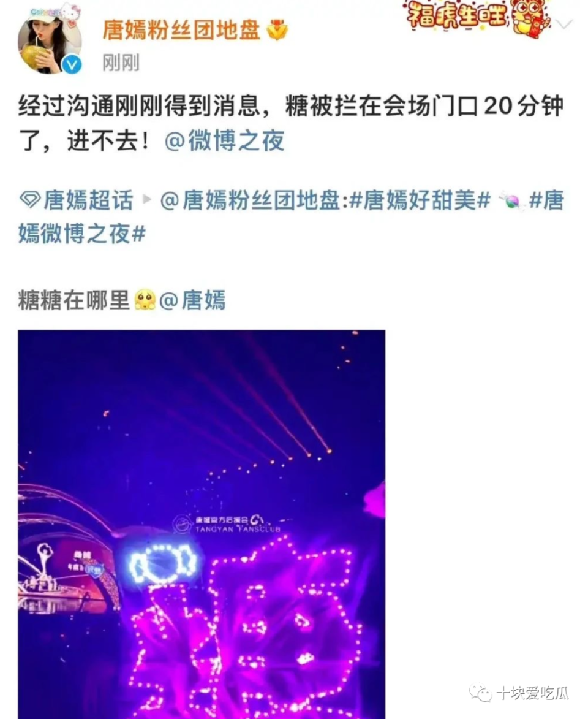Click the sad yellow emoji

(145, 300)
